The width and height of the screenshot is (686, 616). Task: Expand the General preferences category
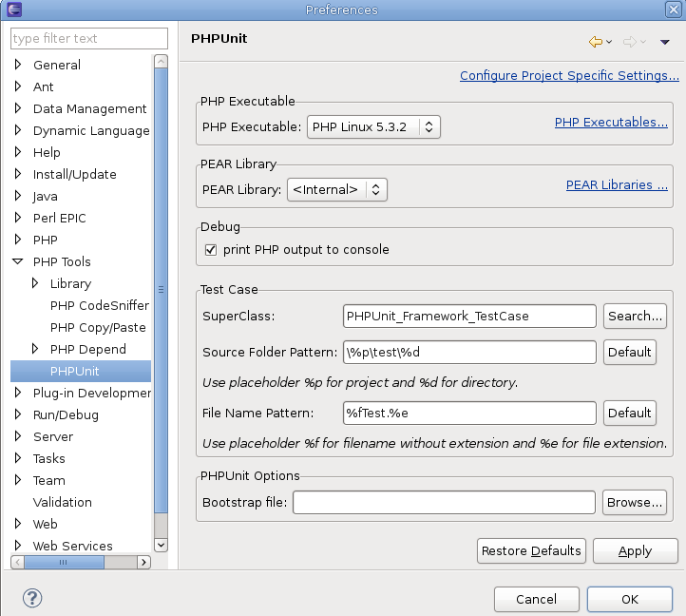[18, 65]
